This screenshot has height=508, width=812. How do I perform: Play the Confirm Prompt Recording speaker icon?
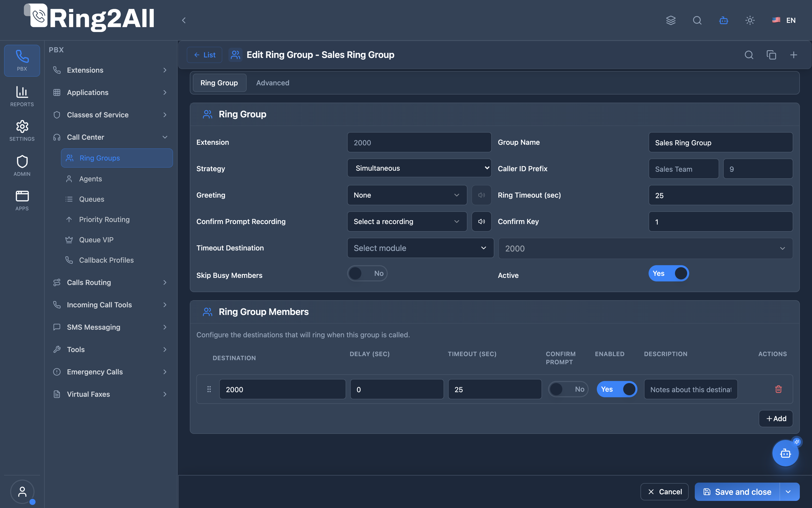coord(482,221)
